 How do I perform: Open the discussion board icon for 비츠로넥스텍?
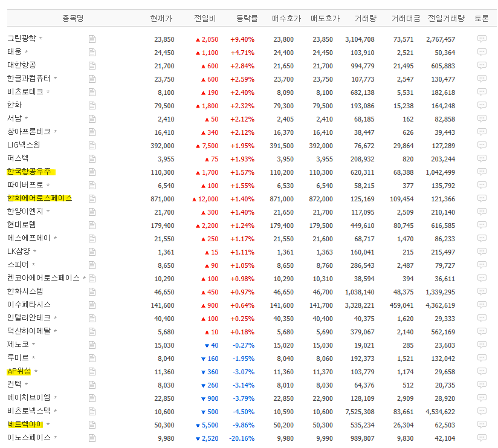(x=482, y=411)
